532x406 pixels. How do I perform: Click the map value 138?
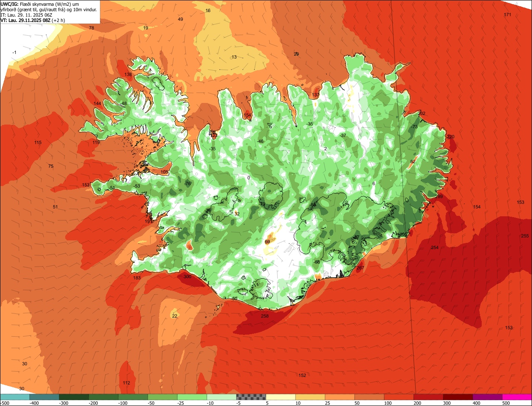click(x=128, y=74)
